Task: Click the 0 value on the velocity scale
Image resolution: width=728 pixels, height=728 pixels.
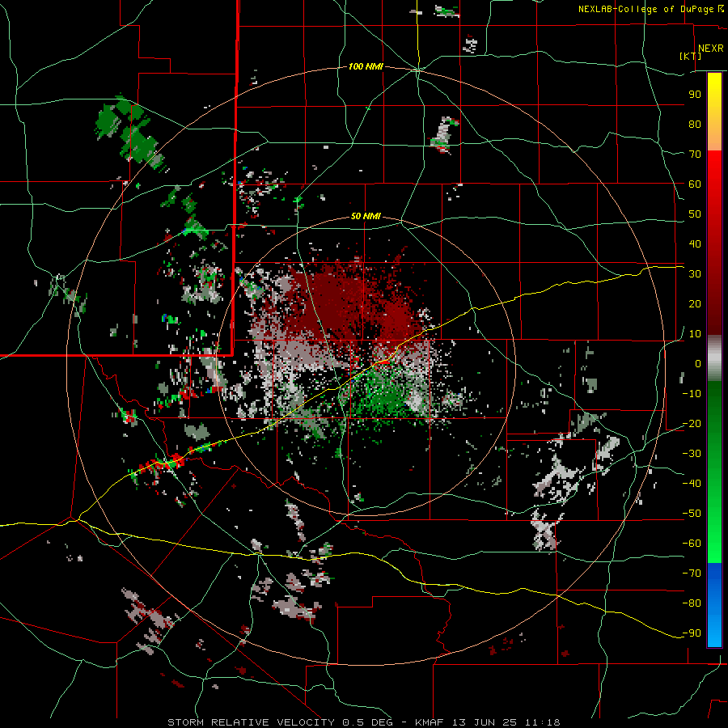Action: click(x=698, y=363)
